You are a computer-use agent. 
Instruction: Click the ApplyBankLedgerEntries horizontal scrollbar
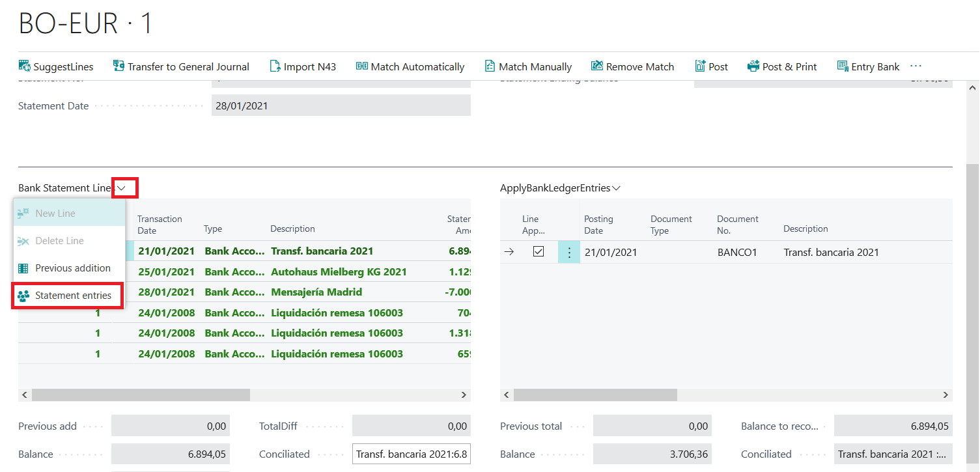[595, 395]
